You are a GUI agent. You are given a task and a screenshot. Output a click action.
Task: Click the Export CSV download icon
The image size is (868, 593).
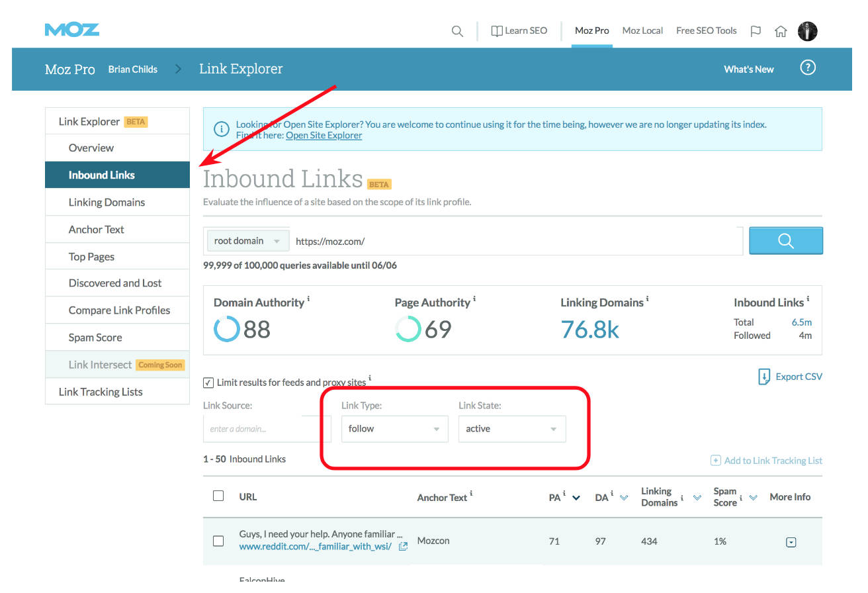764,376
